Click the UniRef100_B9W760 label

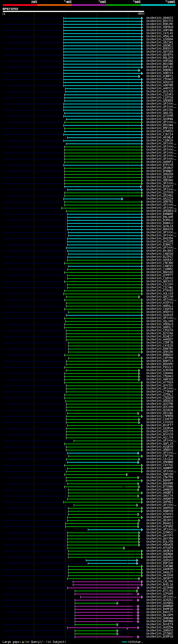pyautogui.click(x=160, y=349)
